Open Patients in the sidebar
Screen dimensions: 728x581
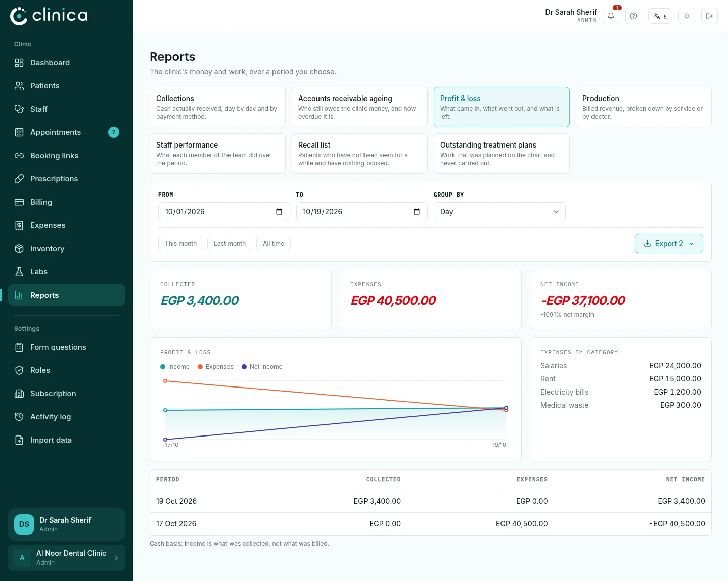click(x=67, y=86)
